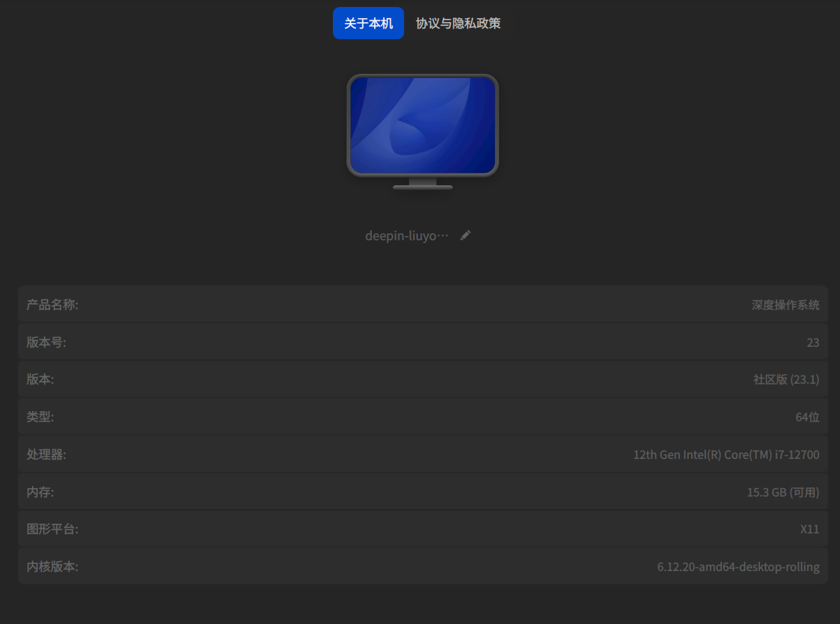Select the deepin-liuyo… computer name text
Screen dimensions: 840x624
[407, 235]
